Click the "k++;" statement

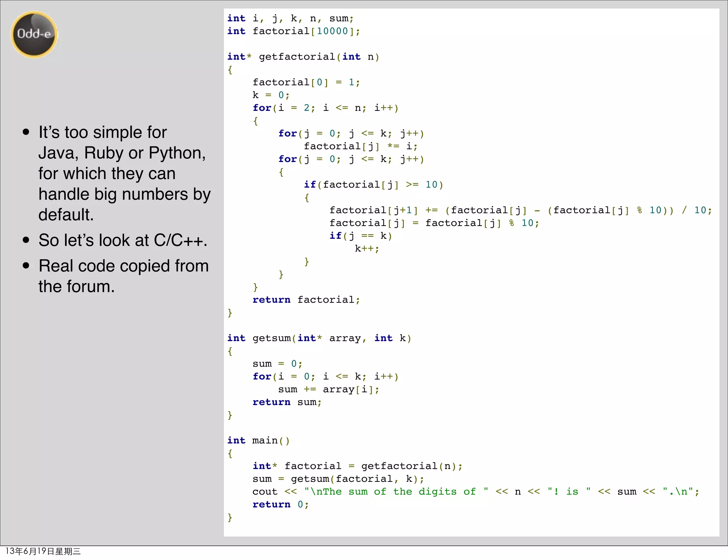pos(367,249)
